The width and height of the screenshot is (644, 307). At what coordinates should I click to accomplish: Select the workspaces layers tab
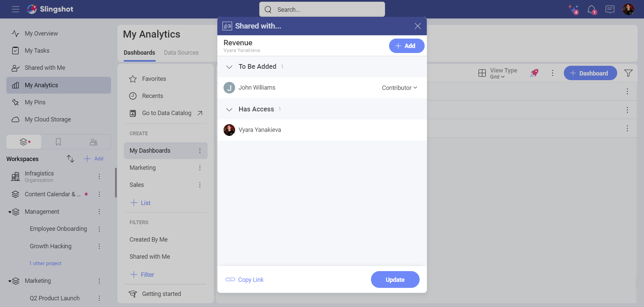(x=24, y=142)
